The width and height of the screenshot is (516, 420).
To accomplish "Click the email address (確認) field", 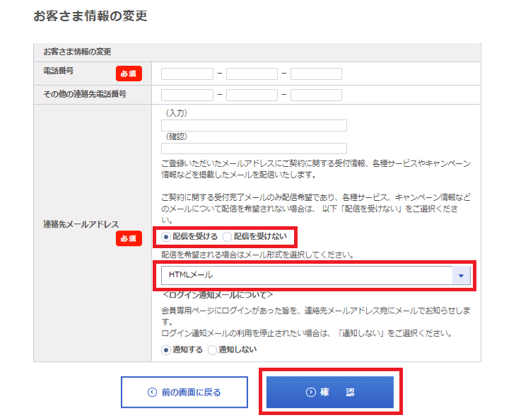I will click(x=254, y=148).
